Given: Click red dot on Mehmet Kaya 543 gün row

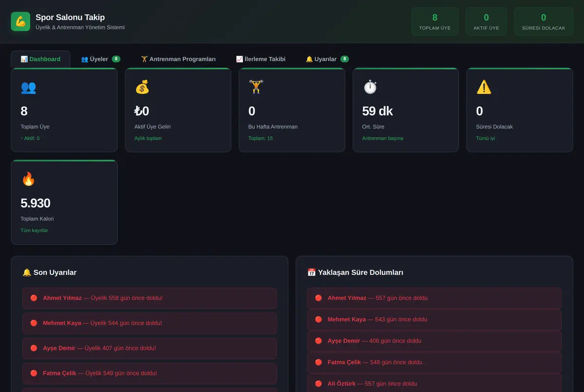Looking at the screenshot, I should (x=318, y=320).
